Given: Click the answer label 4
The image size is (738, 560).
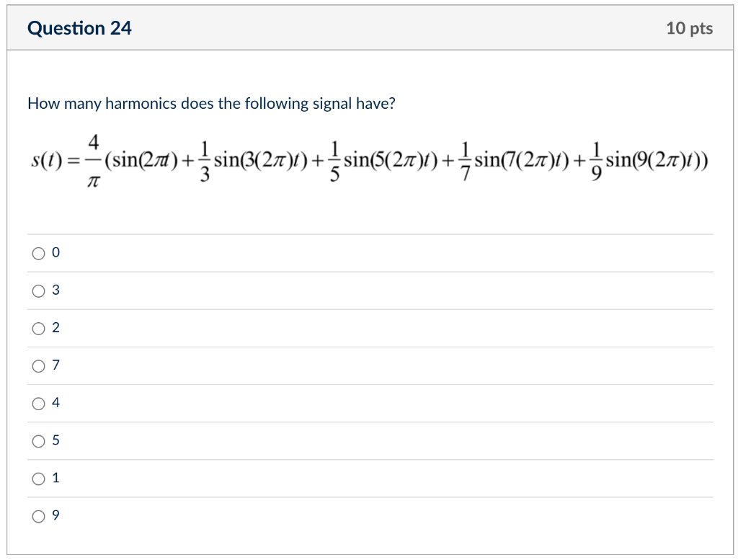Looking at the screenshot, I should tap(55, 402).
